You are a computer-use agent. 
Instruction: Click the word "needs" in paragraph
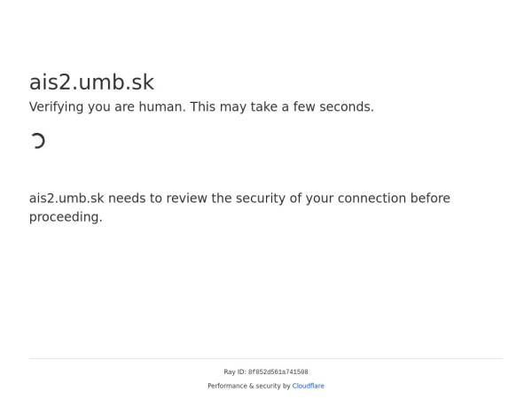128,199
